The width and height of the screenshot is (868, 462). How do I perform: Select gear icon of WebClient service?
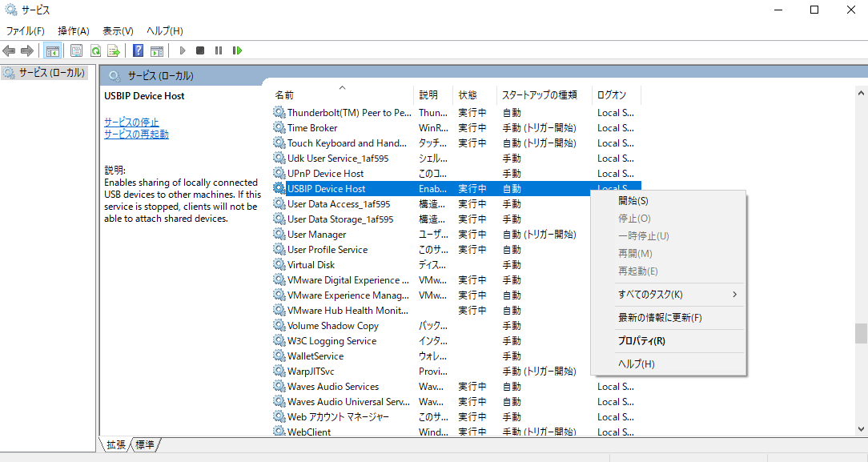[279, 431]
